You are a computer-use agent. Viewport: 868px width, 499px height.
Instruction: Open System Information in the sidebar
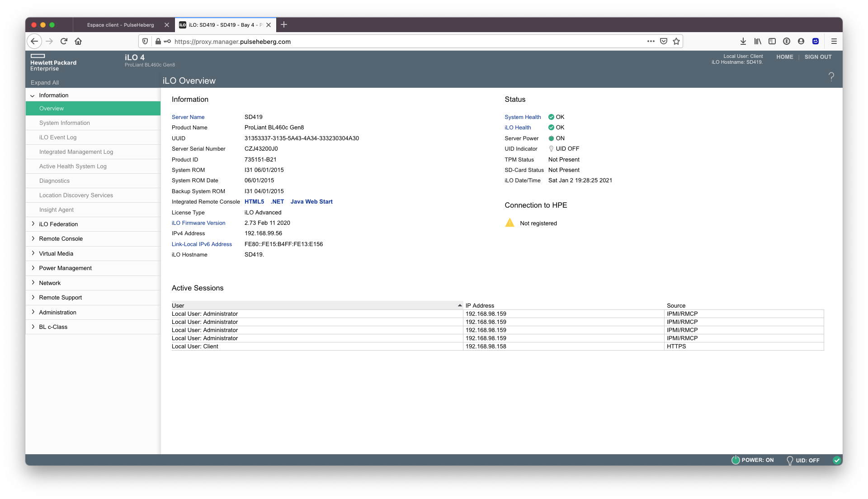(93, 123)
